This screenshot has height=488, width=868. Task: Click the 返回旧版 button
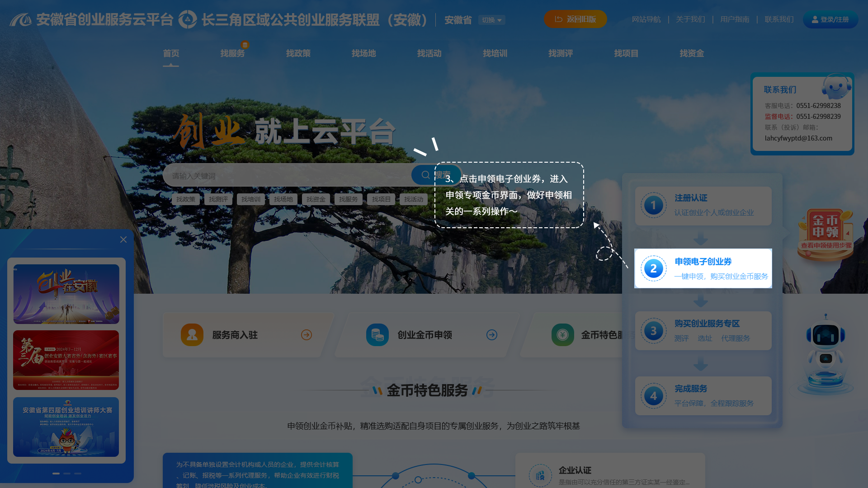pyautogui.click(x=576, y=19)
